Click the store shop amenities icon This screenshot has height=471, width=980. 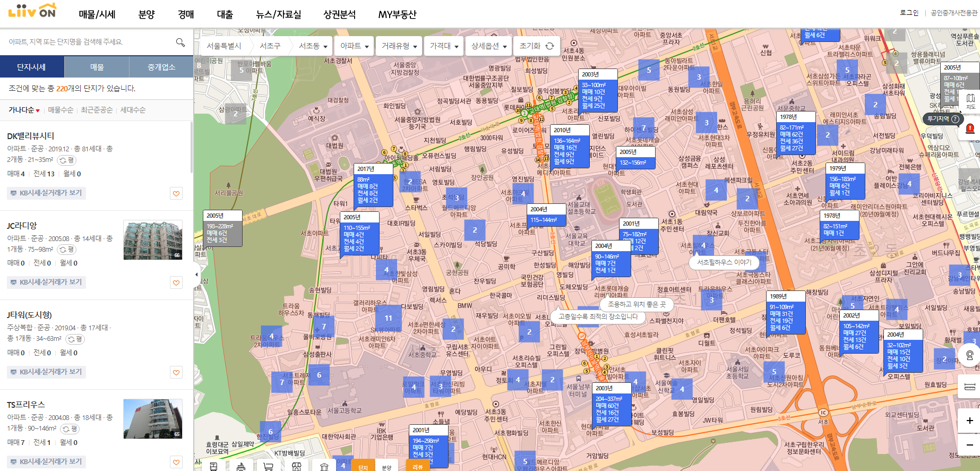point(296,466)
